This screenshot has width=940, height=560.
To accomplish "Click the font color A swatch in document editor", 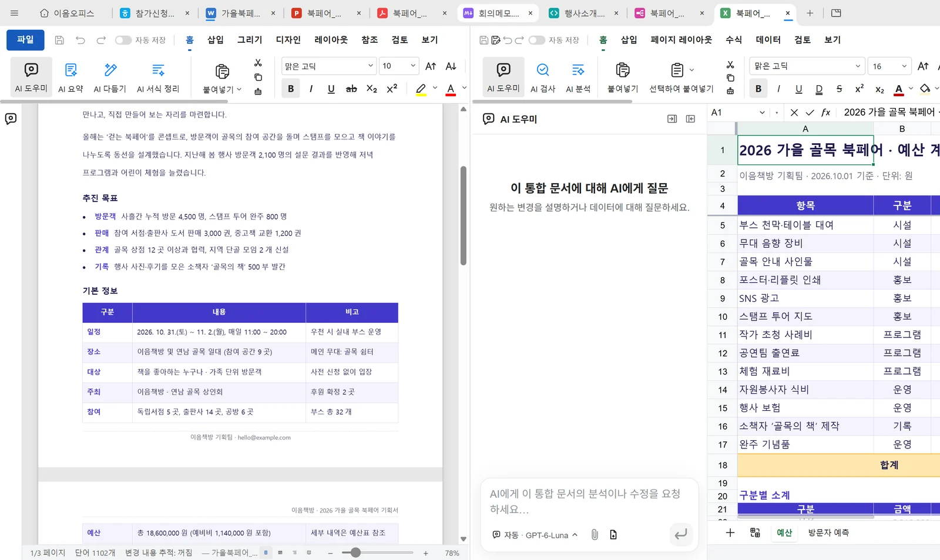I will pos(451,89).
